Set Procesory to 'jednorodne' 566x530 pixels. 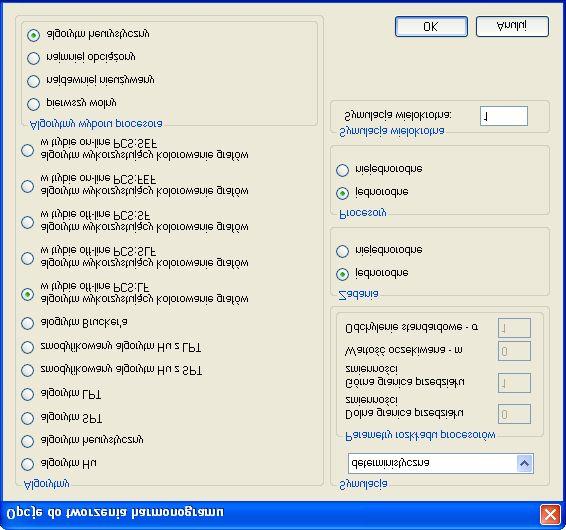pyautogui.click(x=342, y=194)
